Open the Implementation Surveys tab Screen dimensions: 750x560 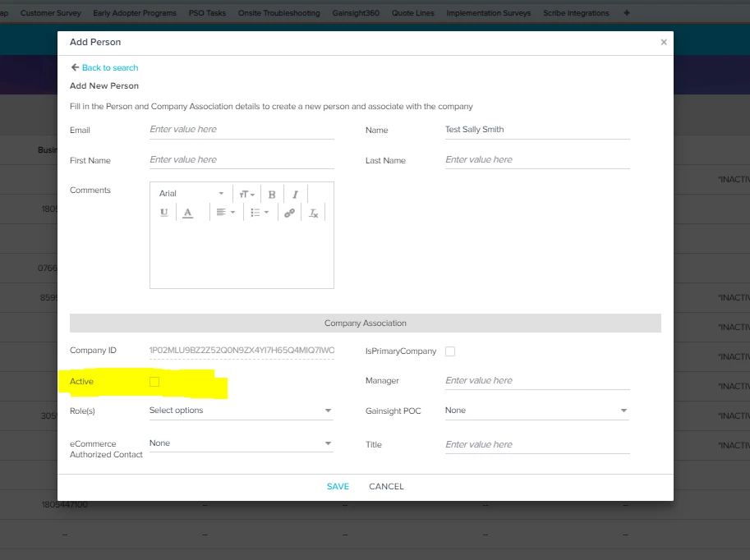[x=488, y=13]
